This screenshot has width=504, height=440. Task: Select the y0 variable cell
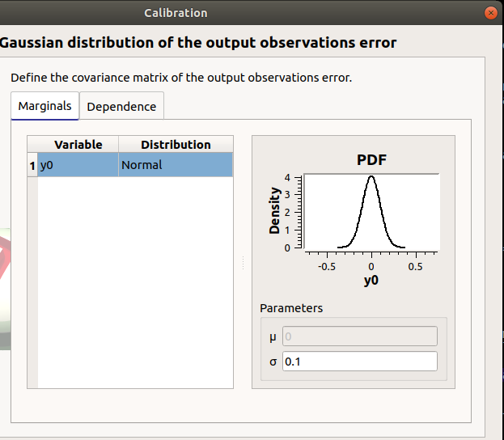tap(78, 165)
